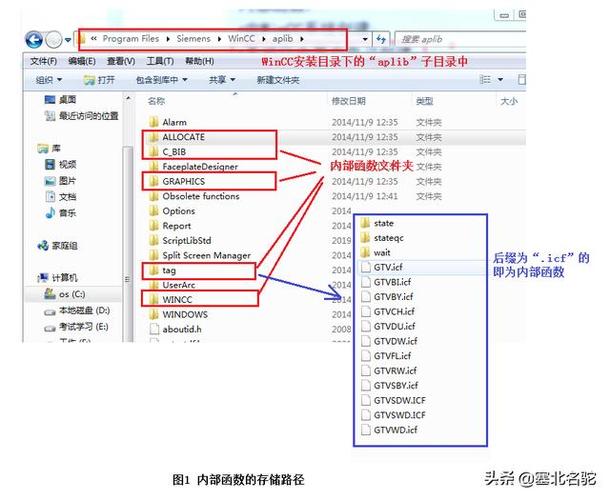Expand arrow after aplib in address bar
Image resolution: width=610 pixels, height=500 pixels.
tap(302, 39)
